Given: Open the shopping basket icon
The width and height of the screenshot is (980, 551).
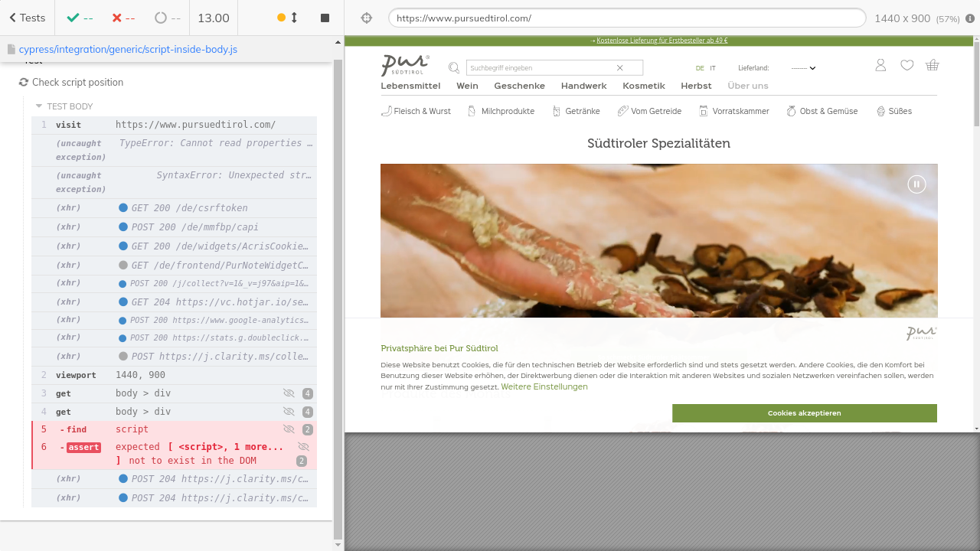Looking at the screenshot, I should tap(932, 66).
